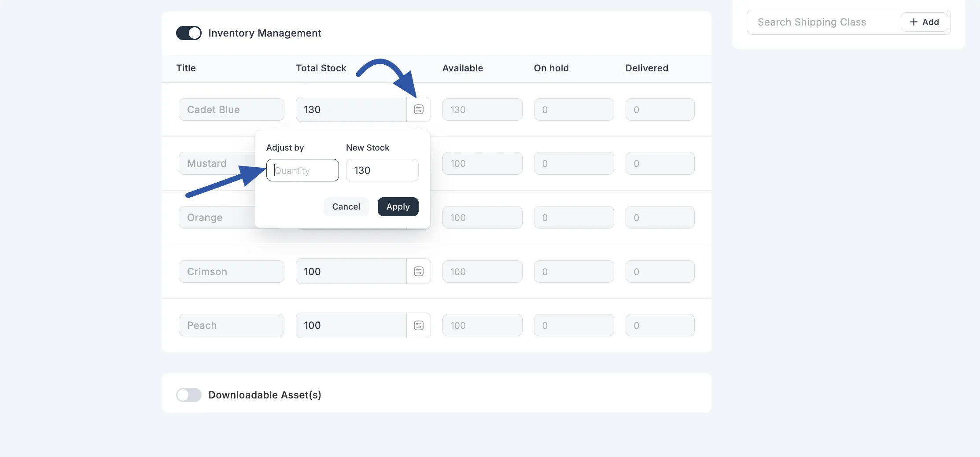Disable the Inventory Management toggle
Viewport: 980px width, 457px height.
pyautogui.click(x=188, y=33)
